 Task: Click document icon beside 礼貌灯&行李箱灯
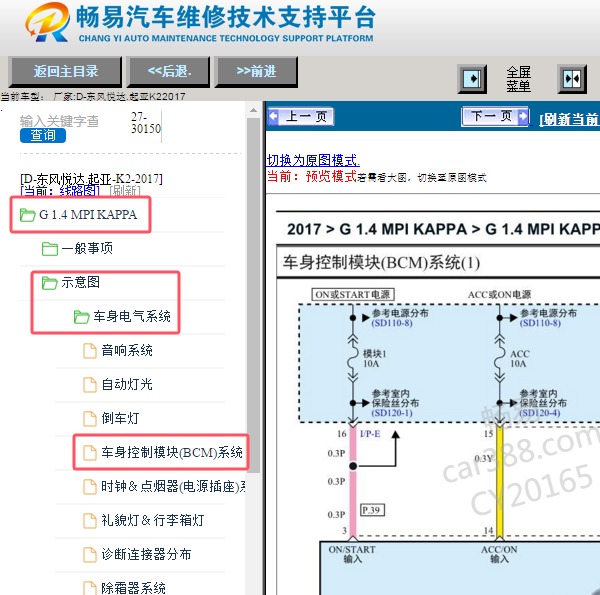(90, 520)
